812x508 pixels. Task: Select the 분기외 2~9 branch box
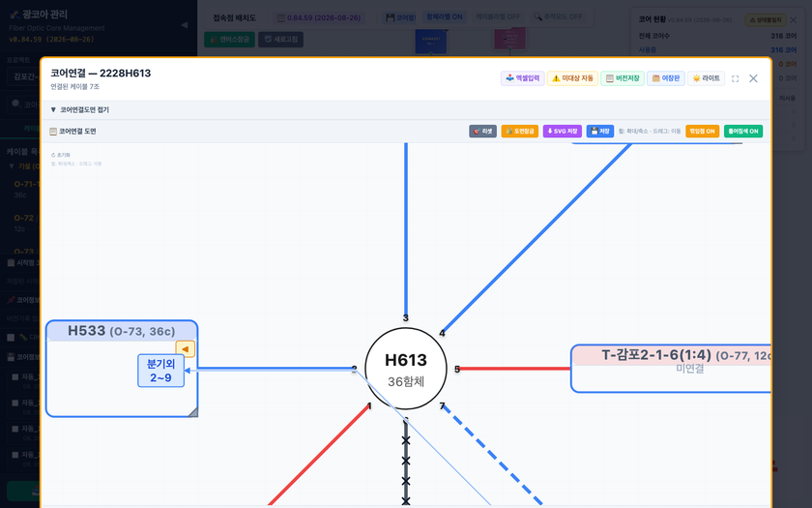(x=161, y=371)
